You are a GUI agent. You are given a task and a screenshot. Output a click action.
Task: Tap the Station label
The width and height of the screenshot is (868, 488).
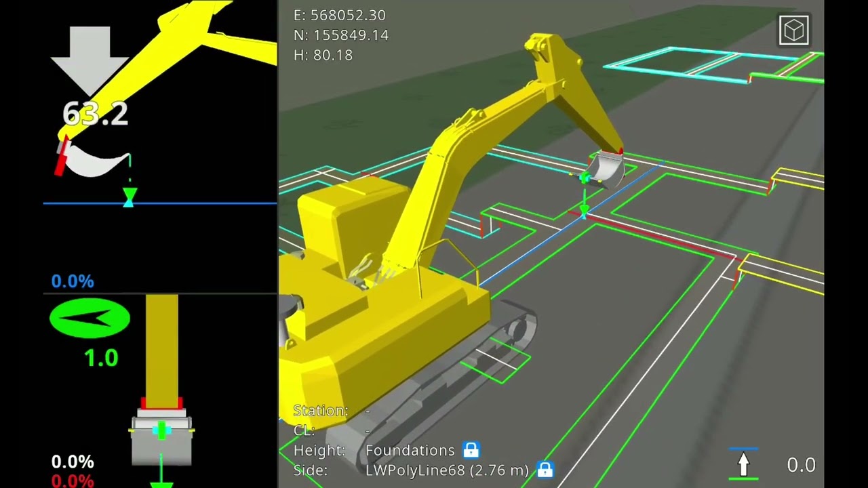[321, 411]
